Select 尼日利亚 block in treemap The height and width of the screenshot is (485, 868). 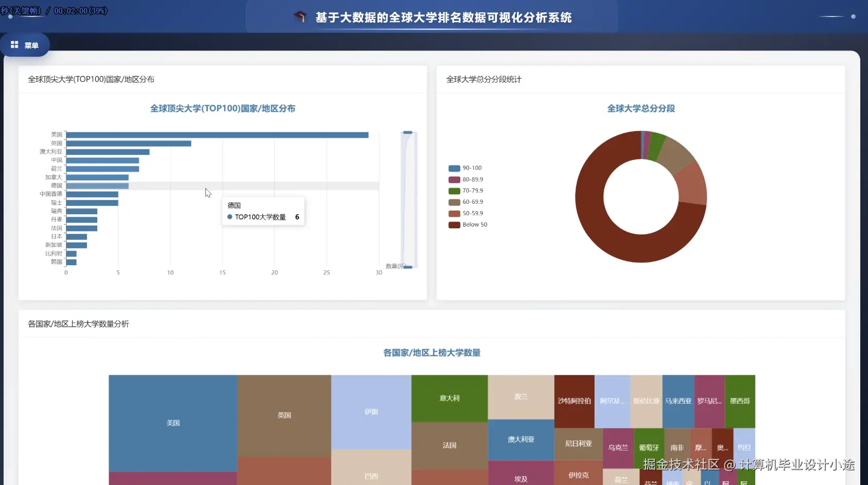(579, 444)
